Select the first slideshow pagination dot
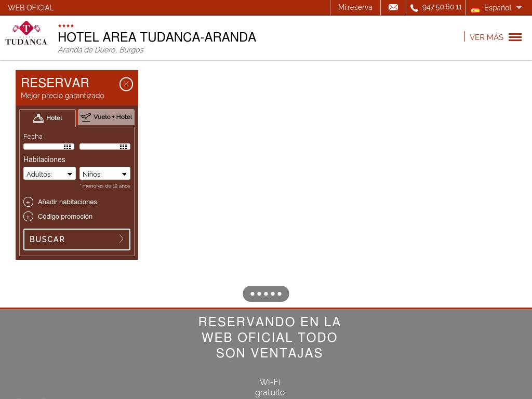The height and width of the screenshot is (399, 532). [x=252, y=294]
